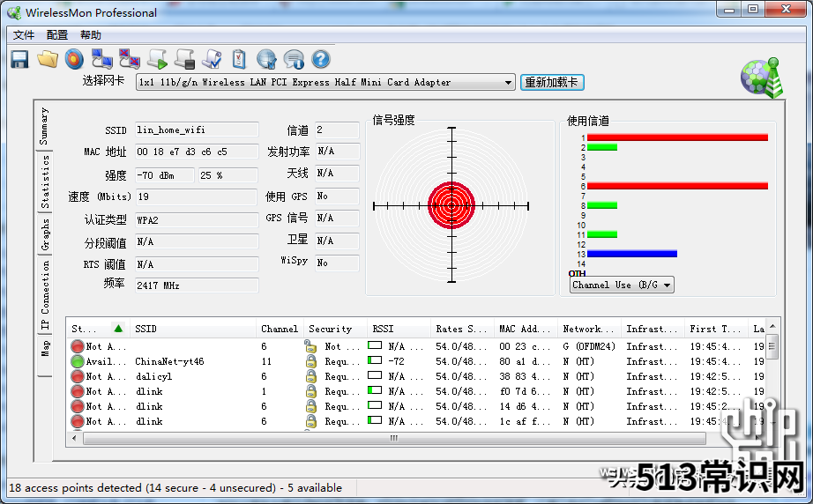Sort by the Channel column header
Screen dimensions: 813x504
280,329
